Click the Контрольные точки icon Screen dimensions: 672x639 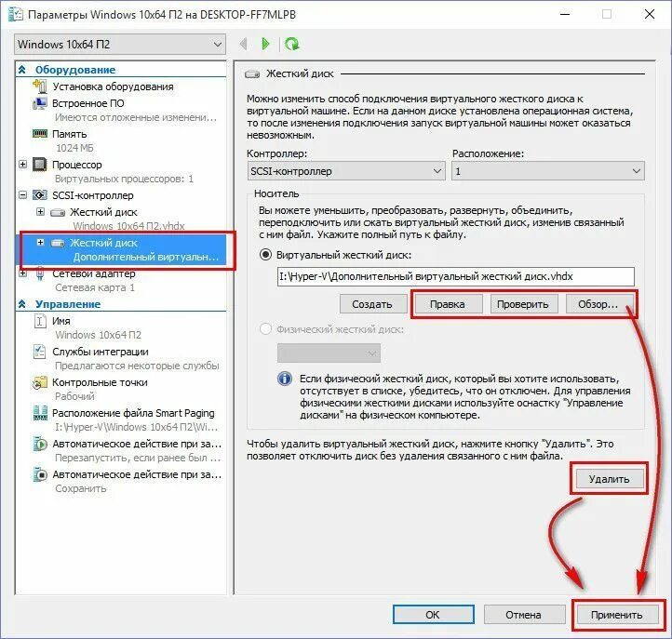click(40, 382)
